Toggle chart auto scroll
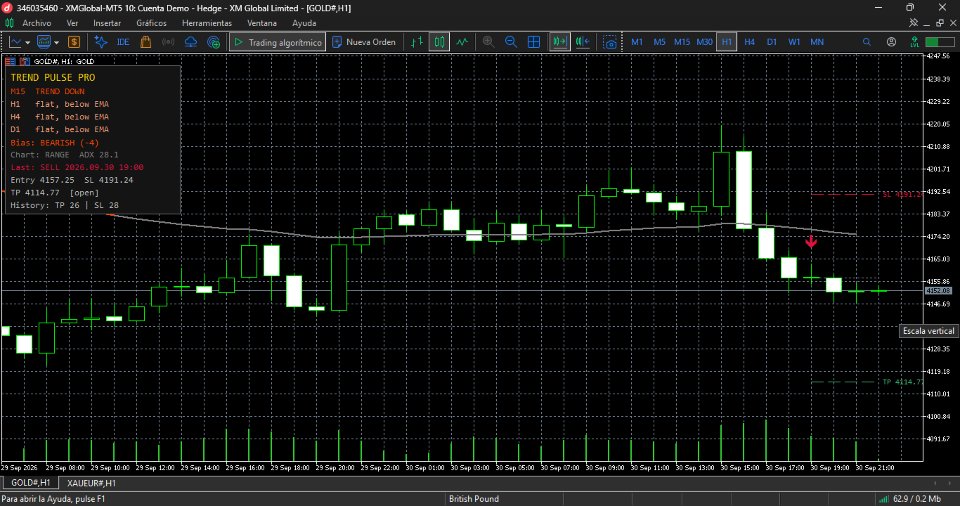The height and width of the screenshot is (506, 960). tap(560, 42)
